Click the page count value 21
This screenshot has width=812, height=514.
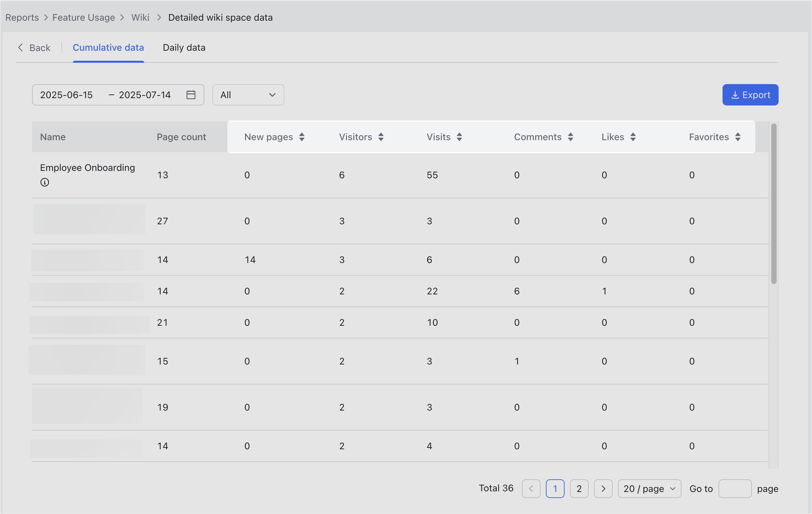click(x=163, y=322)
